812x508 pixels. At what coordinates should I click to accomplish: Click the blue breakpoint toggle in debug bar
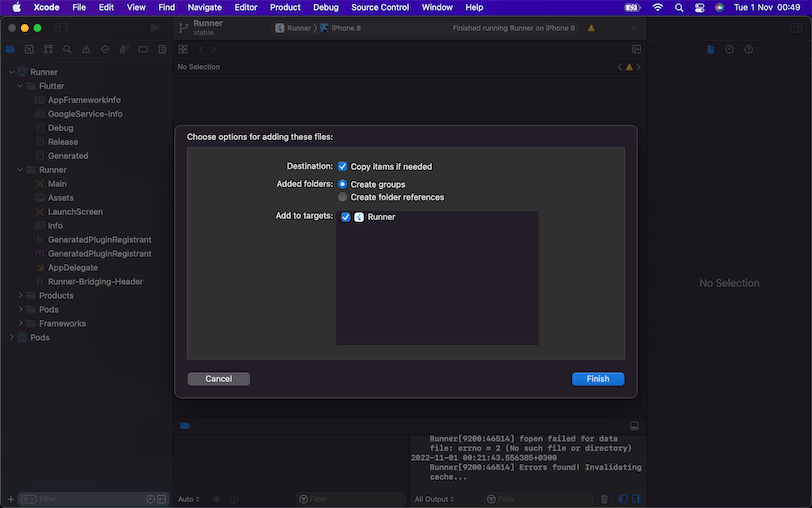[185, 426]
